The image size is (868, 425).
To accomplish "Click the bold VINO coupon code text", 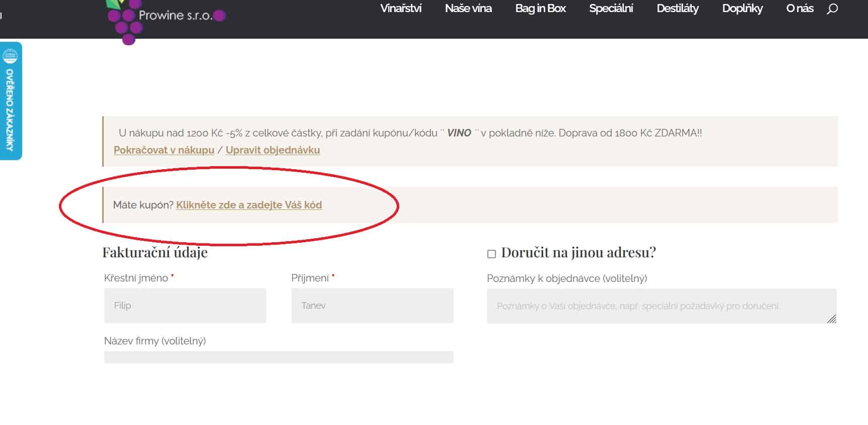I will (x=459, y=133).
